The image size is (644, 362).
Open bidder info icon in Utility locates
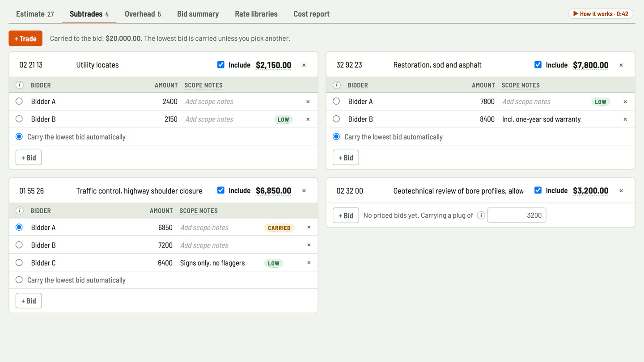click(19, 85)
